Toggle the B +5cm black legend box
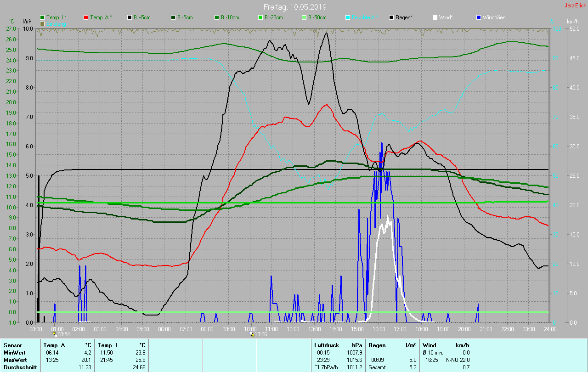Image resolution: width=588 pixels, height=372 pixels. (x=130, y=17)
